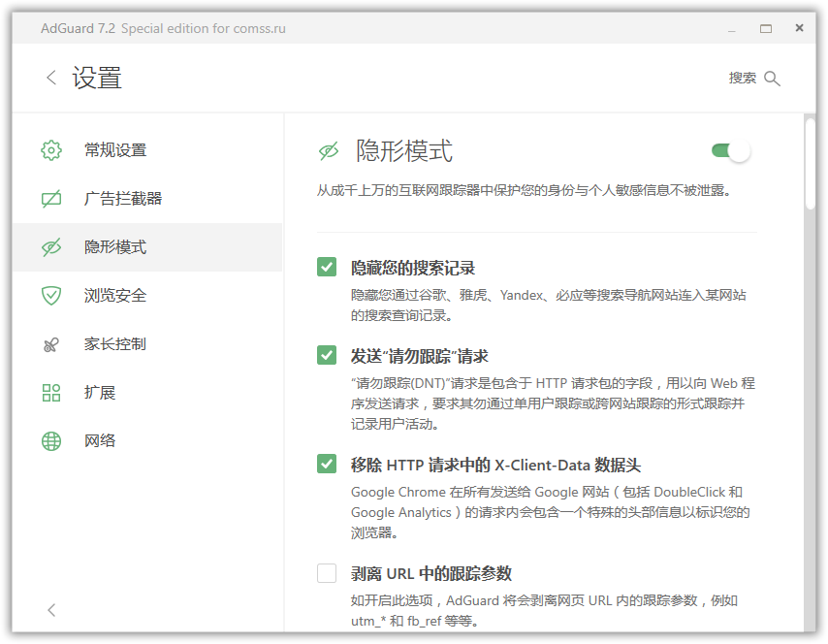Click the crossed-eye icon beside 隐形模式 heading
The image size is (828, 644).
329,151
